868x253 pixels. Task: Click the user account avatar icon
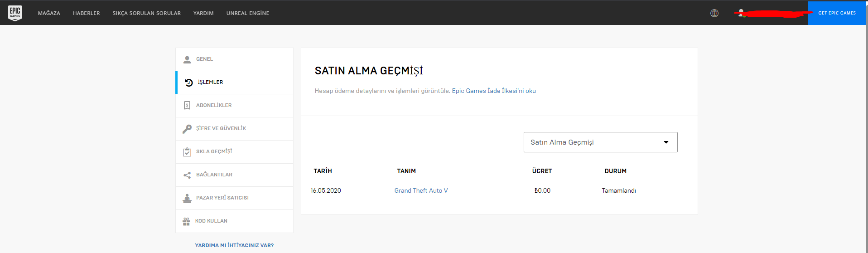[741, 13]
